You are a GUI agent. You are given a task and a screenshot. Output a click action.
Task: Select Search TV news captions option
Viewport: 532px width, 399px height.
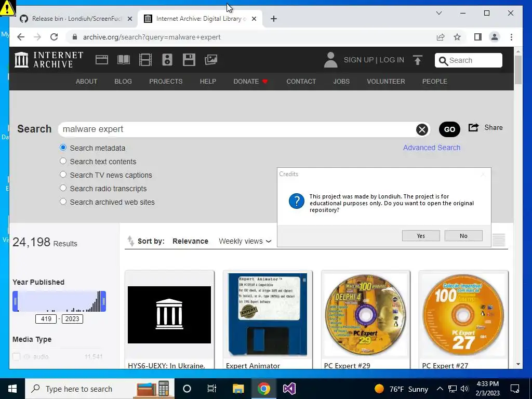63,175
